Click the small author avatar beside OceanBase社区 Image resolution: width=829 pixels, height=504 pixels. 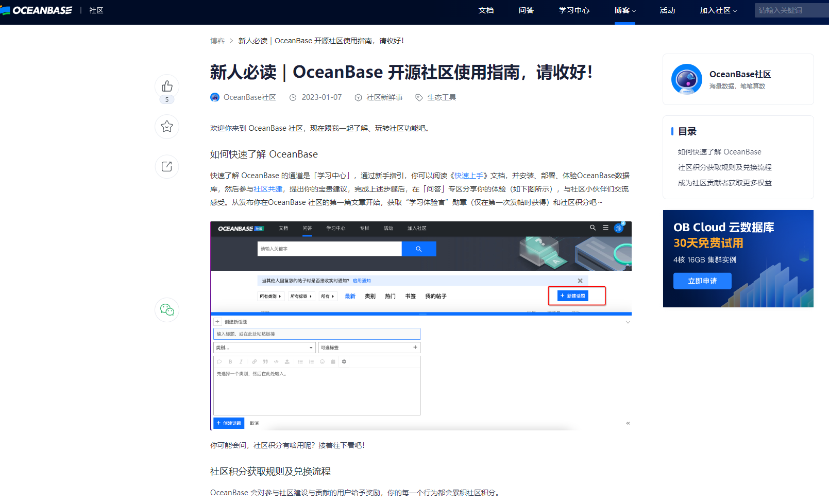pos(215,97)
